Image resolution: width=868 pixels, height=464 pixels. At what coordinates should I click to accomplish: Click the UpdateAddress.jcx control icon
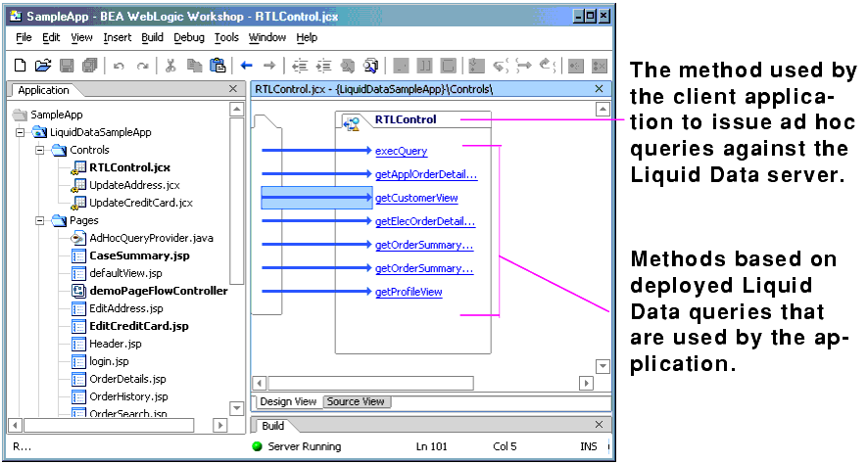tap(78, 185)
